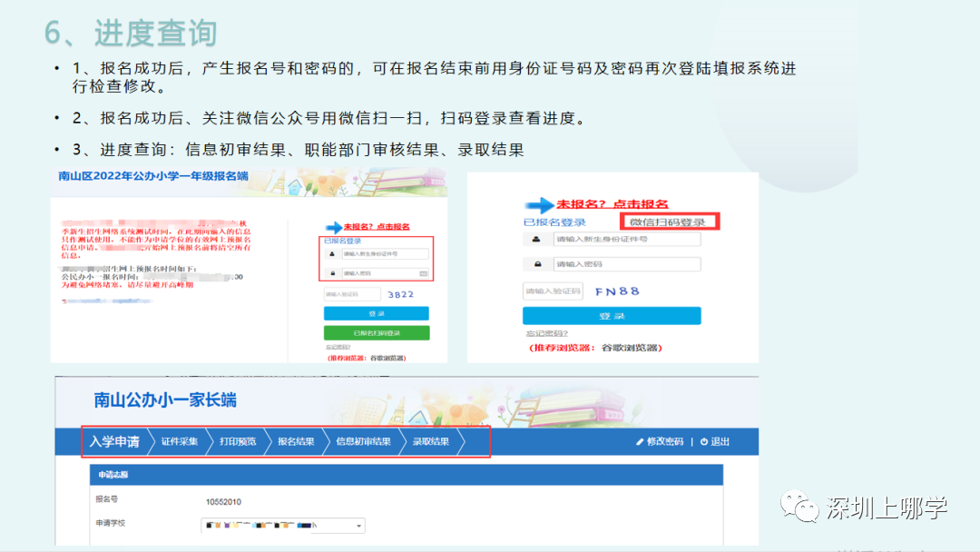Image resolution: width=980 pixels, height=552 pixels.
Task: Click the 报名号 value 10552010
Action: pos(223,502)
